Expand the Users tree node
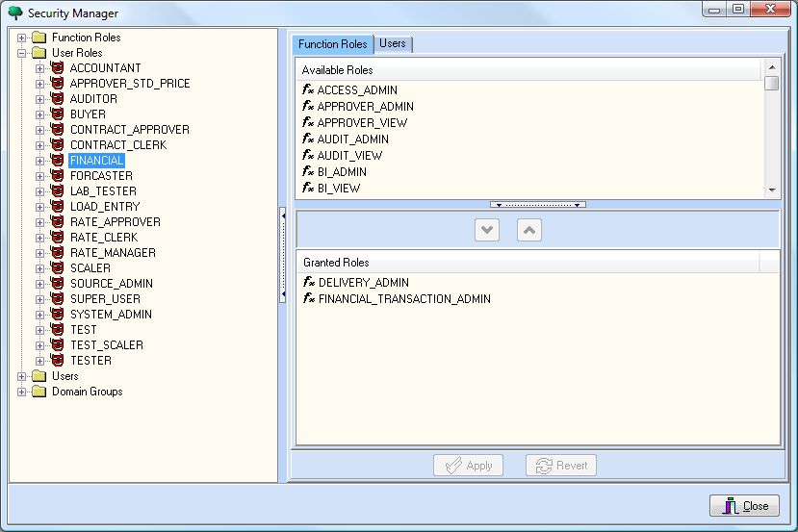798x532 pixels. click(x=21, y=376)
